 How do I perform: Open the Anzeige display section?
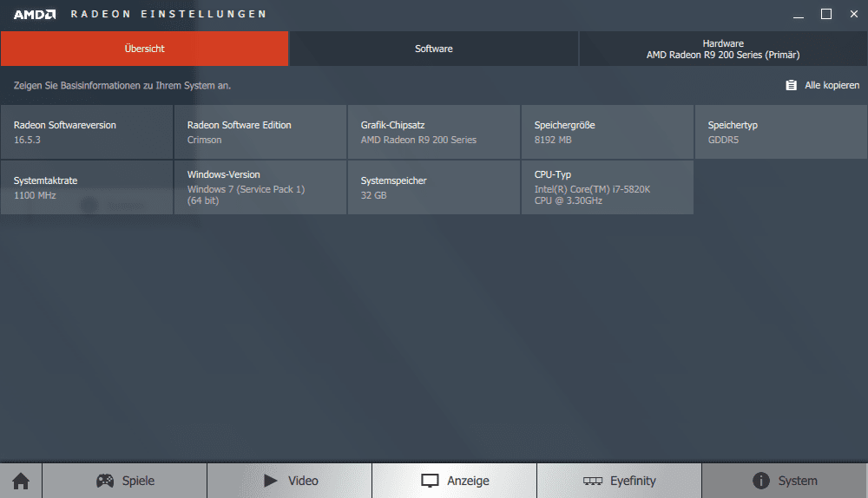tap(455, 481)
